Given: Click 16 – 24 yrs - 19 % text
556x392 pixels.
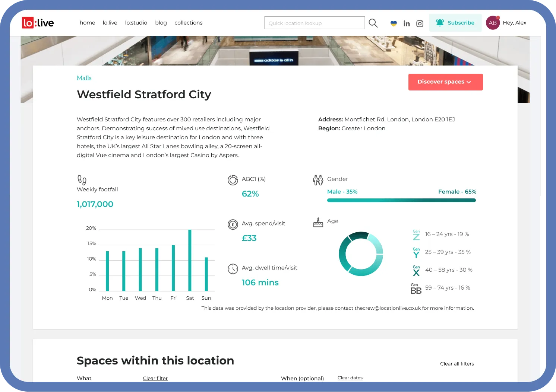Looking at the screenshot, I should (447, 234).
